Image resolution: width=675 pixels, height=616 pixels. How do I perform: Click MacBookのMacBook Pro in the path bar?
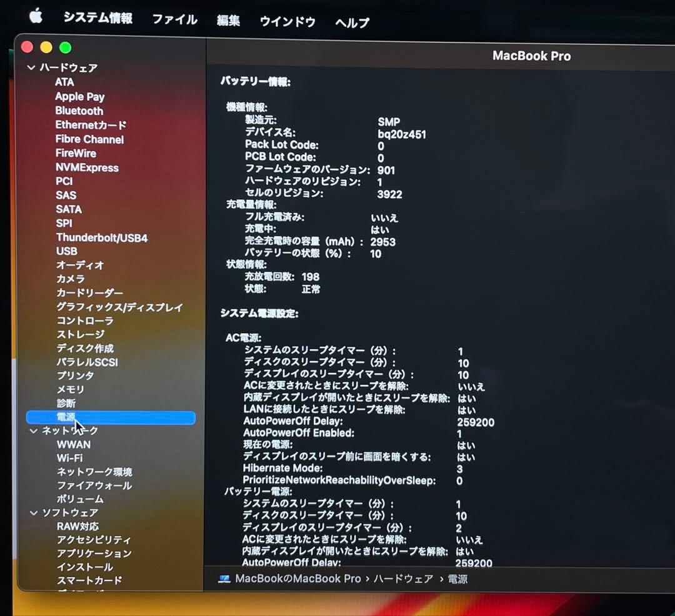click(x=298, y=579)
